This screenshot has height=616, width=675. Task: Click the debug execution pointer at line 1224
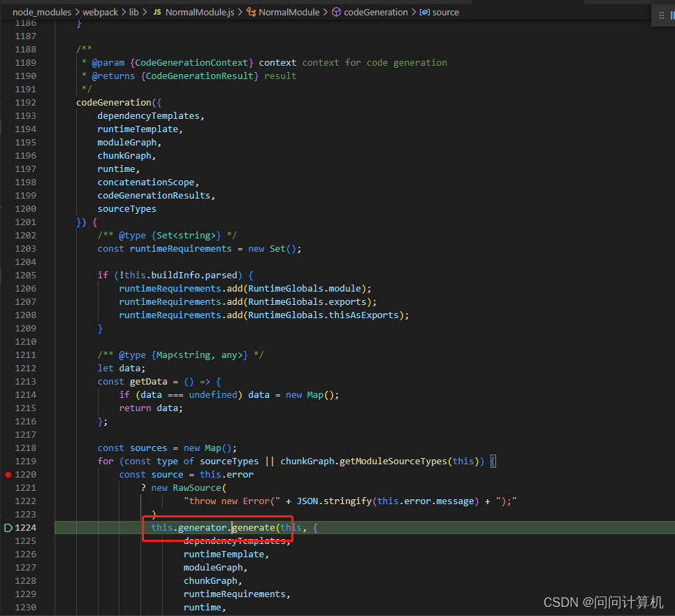(8, 528)
